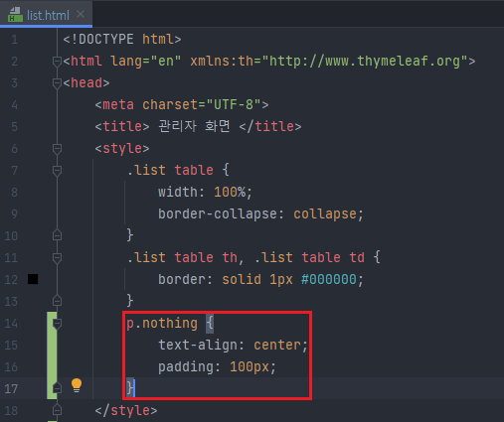This screenshot has width=504, height=422.
Task: Click the green change marker at line 15
Action: 52,346
